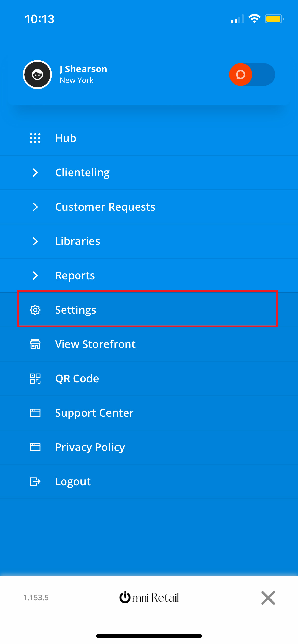The image size is (298, 644).
Task: Toggle the orange availability switch
Action: 252,75
